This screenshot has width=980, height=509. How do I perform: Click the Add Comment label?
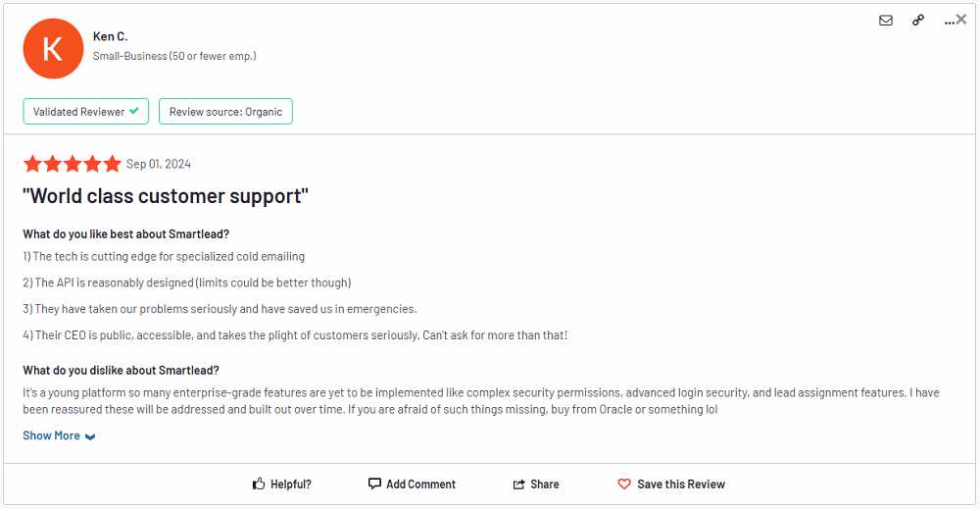click(420, 484)
